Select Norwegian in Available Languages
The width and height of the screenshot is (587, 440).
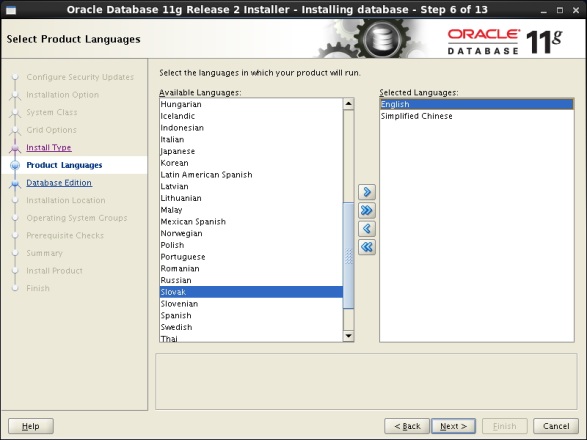click(x=251, y=233)
